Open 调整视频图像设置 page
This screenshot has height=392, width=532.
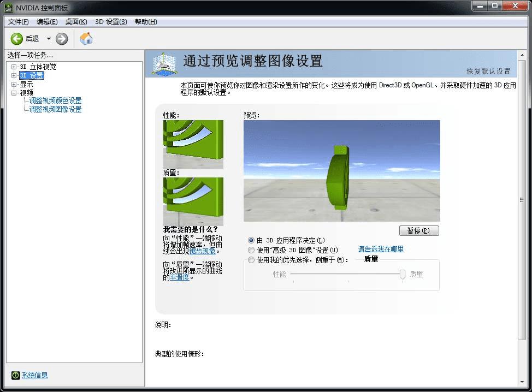pyautogui.click(x=55, y=109)
